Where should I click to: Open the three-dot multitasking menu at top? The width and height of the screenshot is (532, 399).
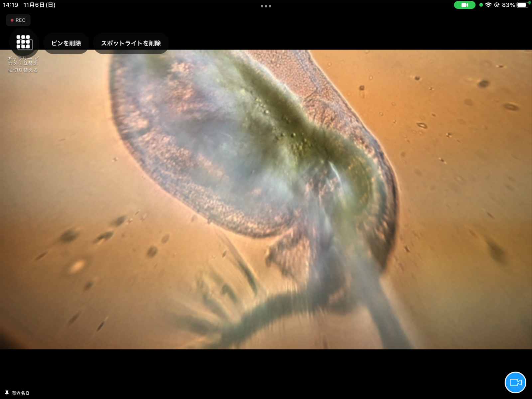point(266,6)
